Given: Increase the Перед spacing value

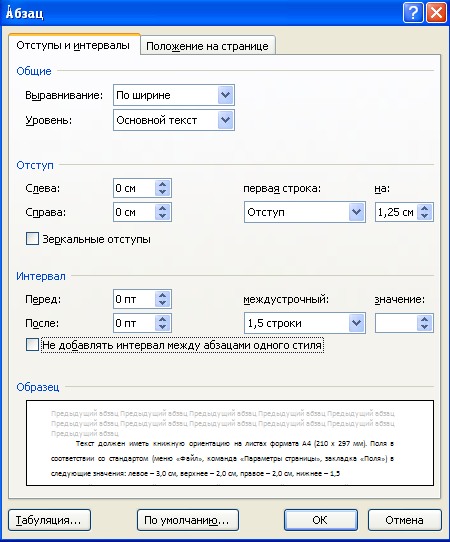Looking at the screenshot, I should point(163,295).
